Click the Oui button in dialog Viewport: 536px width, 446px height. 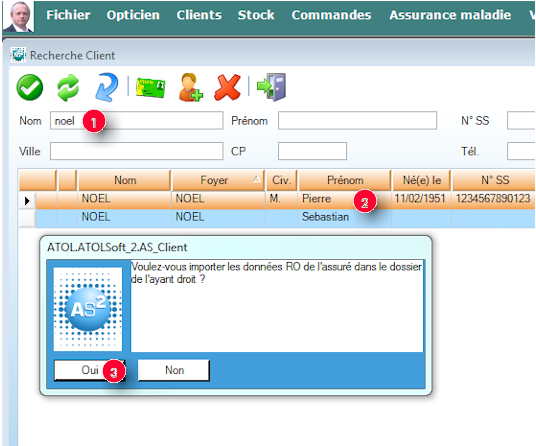pyautogui.click(x=90, y=370)
